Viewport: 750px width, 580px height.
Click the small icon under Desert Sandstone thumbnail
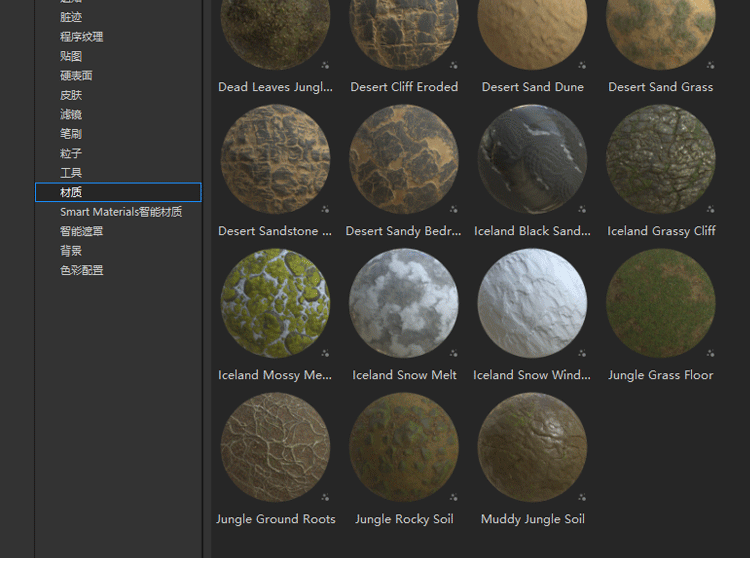(x=325, y=209)
